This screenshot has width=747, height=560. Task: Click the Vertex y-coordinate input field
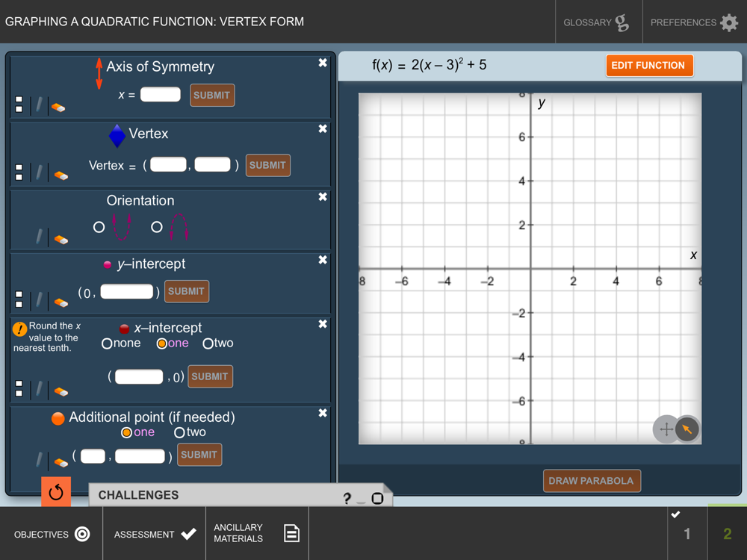coord(212,165)
